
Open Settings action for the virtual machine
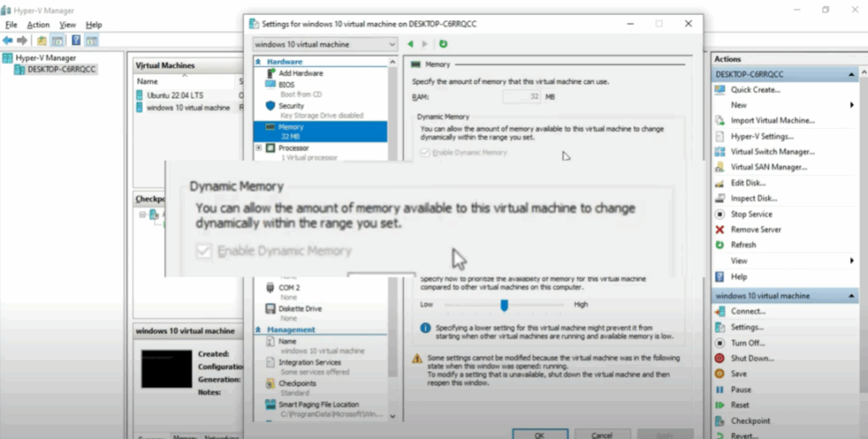747,327
